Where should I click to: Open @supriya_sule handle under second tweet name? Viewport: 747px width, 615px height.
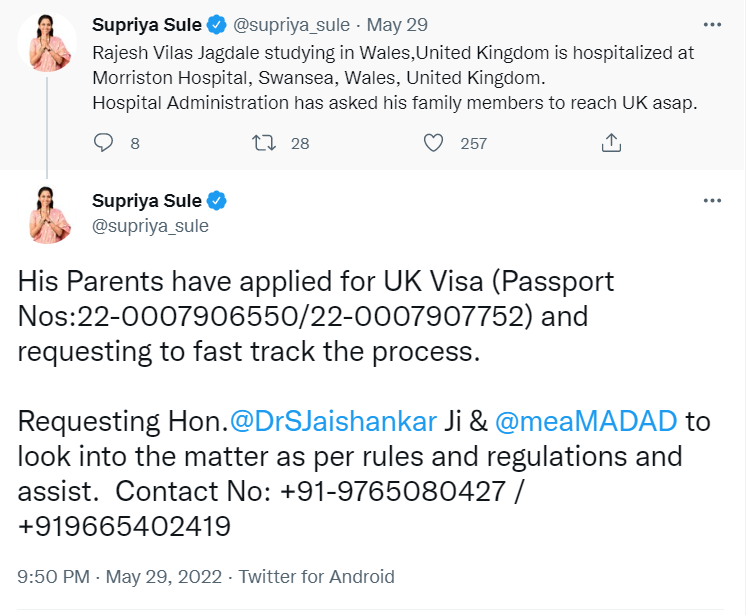tap(150, 226)
